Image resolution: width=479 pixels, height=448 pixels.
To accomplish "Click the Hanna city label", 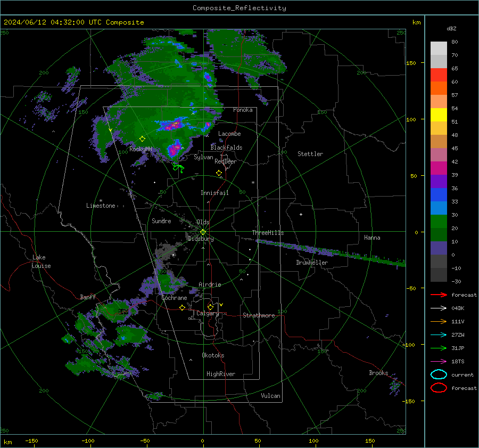I will 372,238.
